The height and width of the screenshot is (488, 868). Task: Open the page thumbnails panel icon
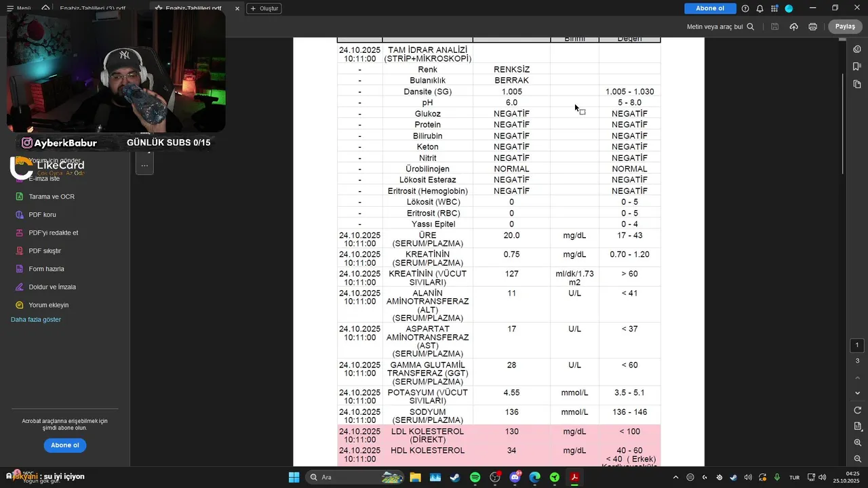pos(857,84)
